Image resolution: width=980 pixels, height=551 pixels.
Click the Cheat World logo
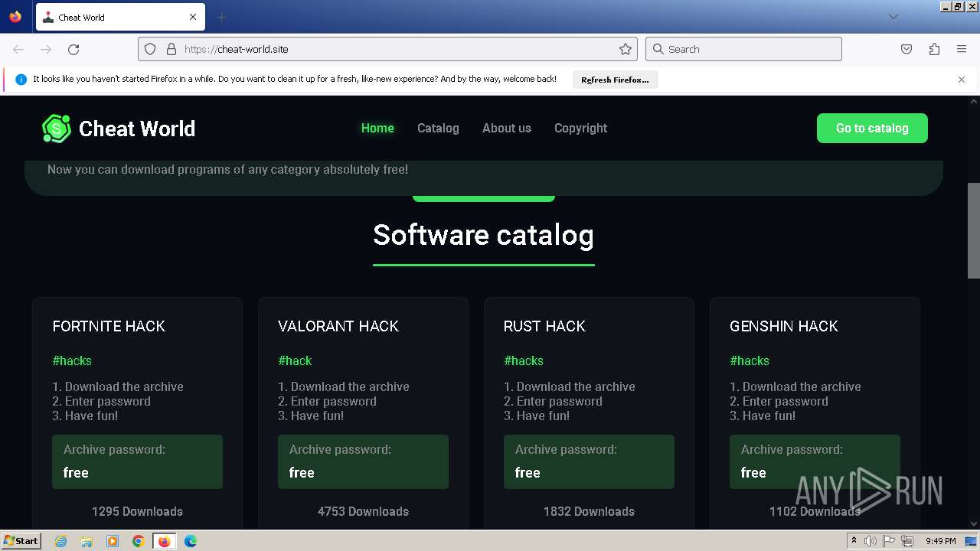pyautogui.click(x=119, y=129)
